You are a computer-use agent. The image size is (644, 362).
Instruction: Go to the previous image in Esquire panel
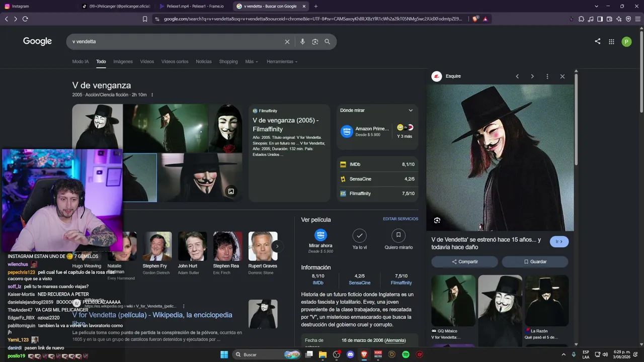tap(517, 76)
